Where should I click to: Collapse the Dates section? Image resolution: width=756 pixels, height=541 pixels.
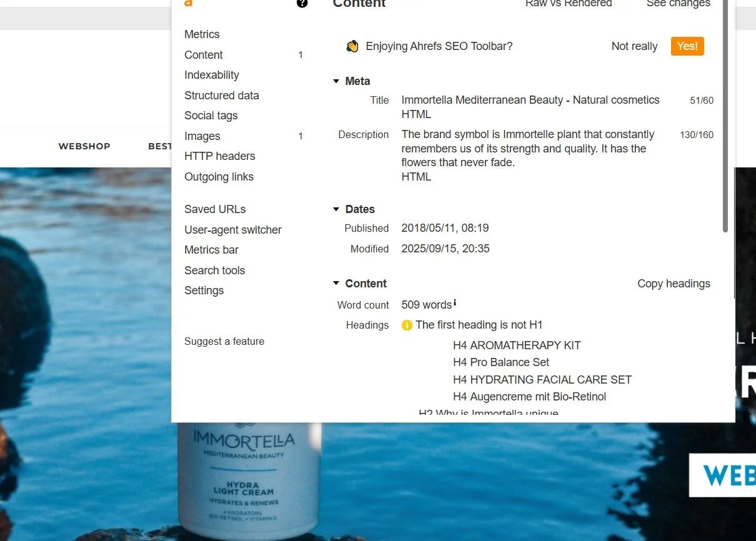coord(336,209)
